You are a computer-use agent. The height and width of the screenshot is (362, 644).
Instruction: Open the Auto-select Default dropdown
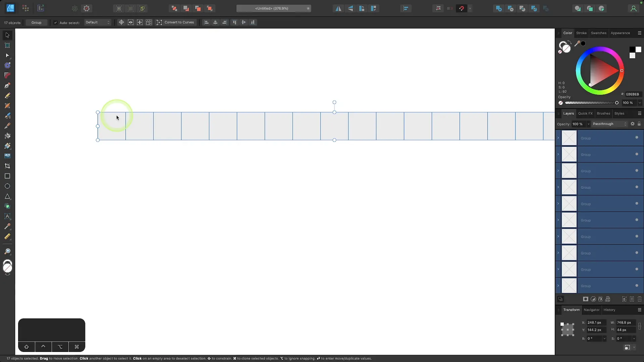pos(97,23)
